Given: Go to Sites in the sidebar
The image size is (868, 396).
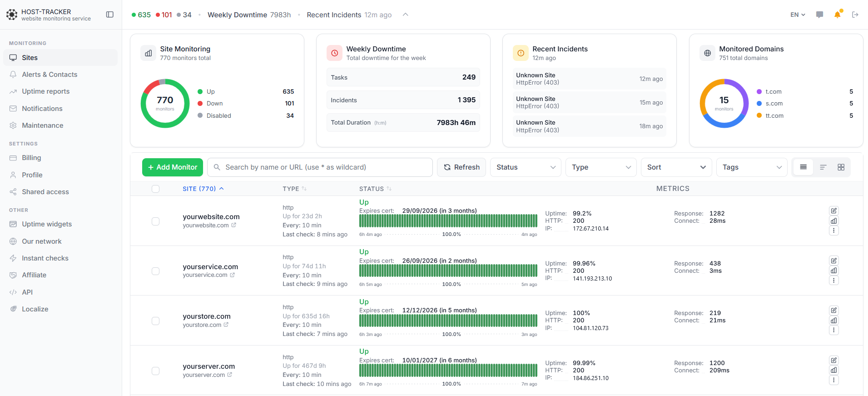Looking at the screenshot, I should 60,58.
